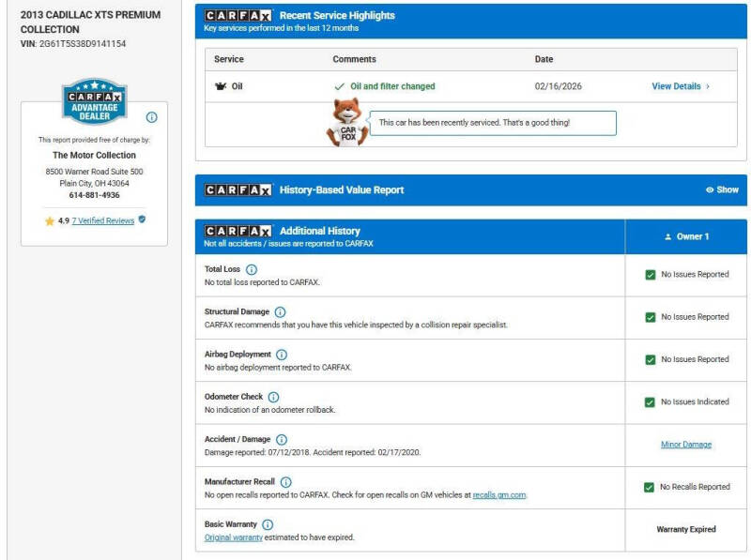Click chevron arrow after View Details

(708, 86)
